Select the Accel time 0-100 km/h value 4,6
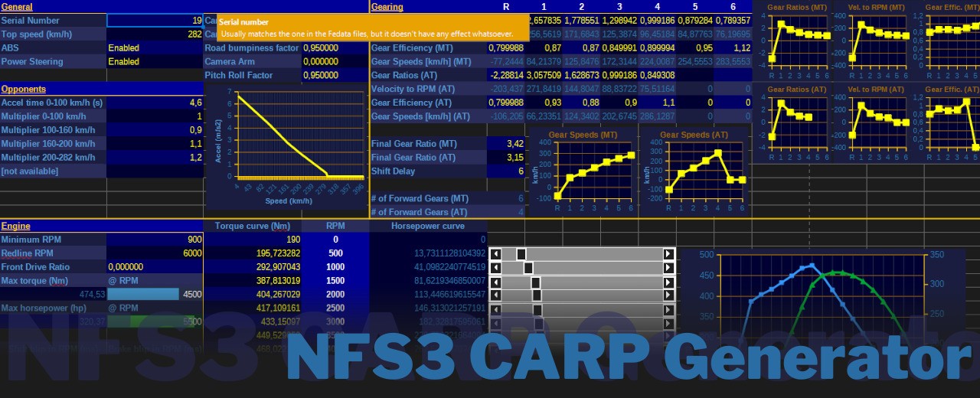This screenshot has height=398, width=980. coord(155,103)
